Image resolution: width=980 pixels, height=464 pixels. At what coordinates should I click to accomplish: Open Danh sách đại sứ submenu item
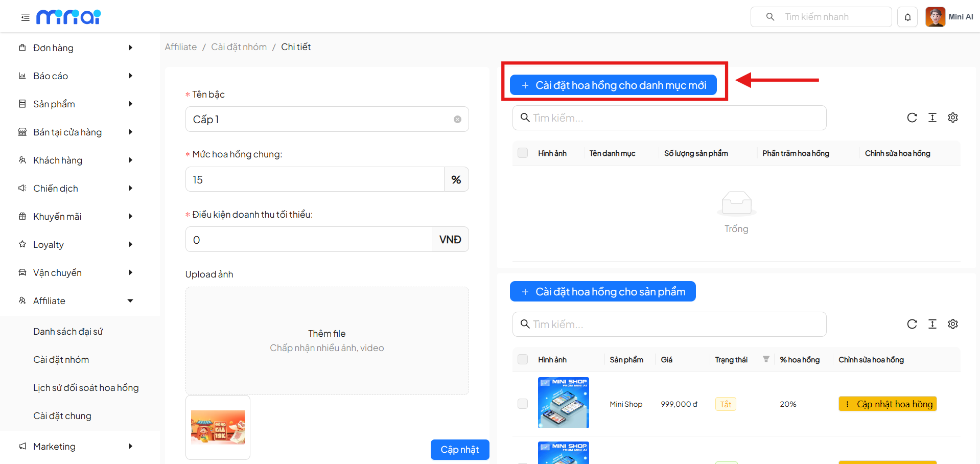[68, 332]
